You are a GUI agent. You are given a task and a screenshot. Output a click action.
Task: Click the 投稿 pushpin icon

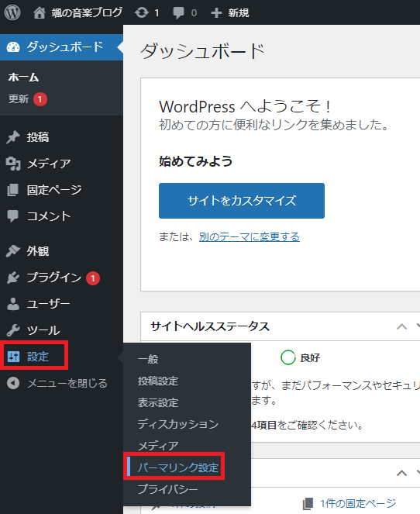[13, 137]
